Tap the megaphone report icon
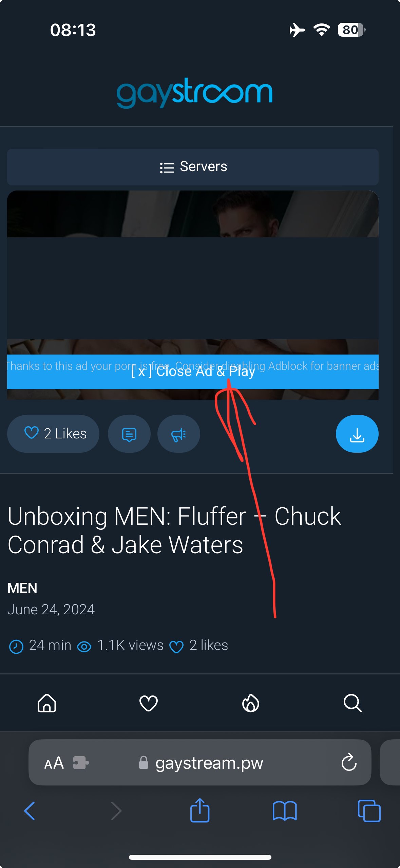 coord(178,434)
